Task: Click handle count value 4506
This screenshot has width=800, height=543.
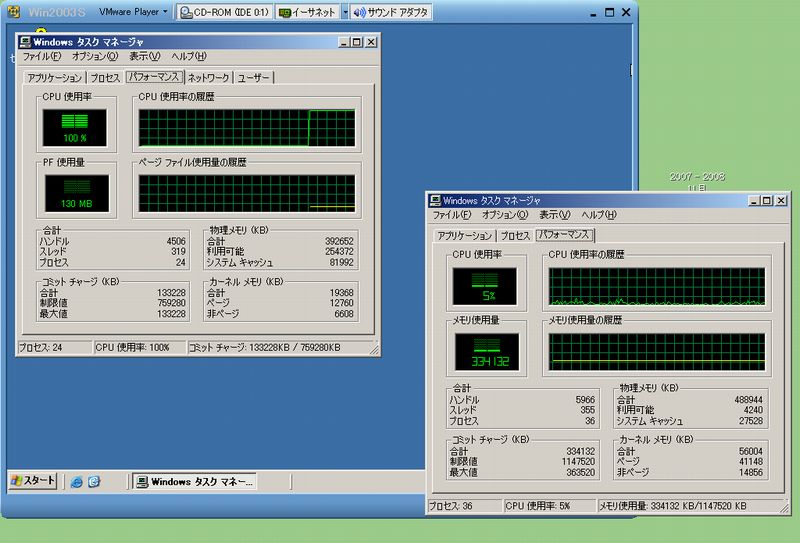Action: (x=176, y=241)
